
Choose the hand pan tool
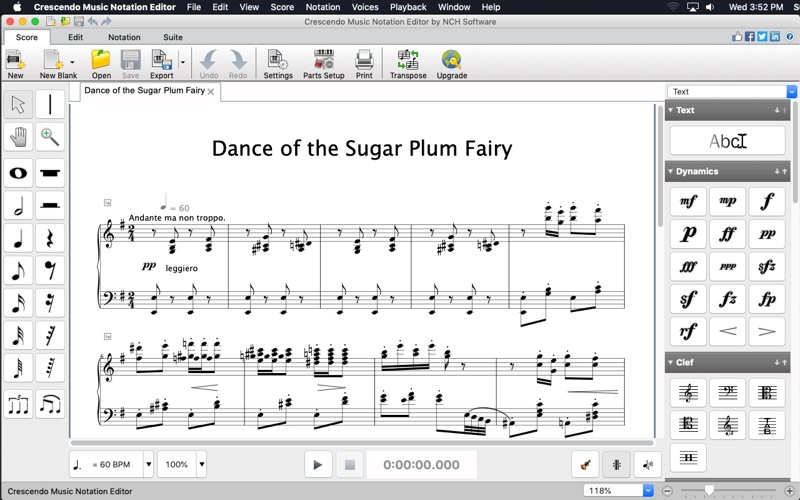tap(18, 137)
